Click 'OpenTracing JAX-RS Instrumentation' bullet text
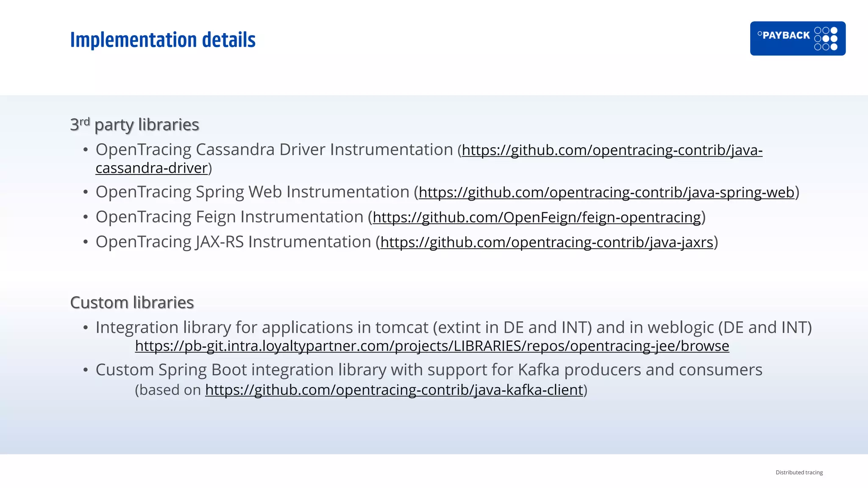 tap(233, 242)
